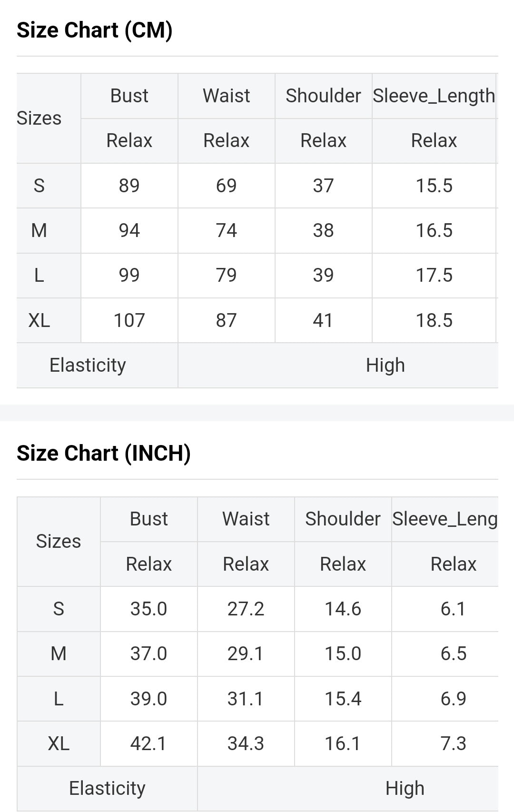Select the M size row label in INCH chart

[x=59, y=654]
